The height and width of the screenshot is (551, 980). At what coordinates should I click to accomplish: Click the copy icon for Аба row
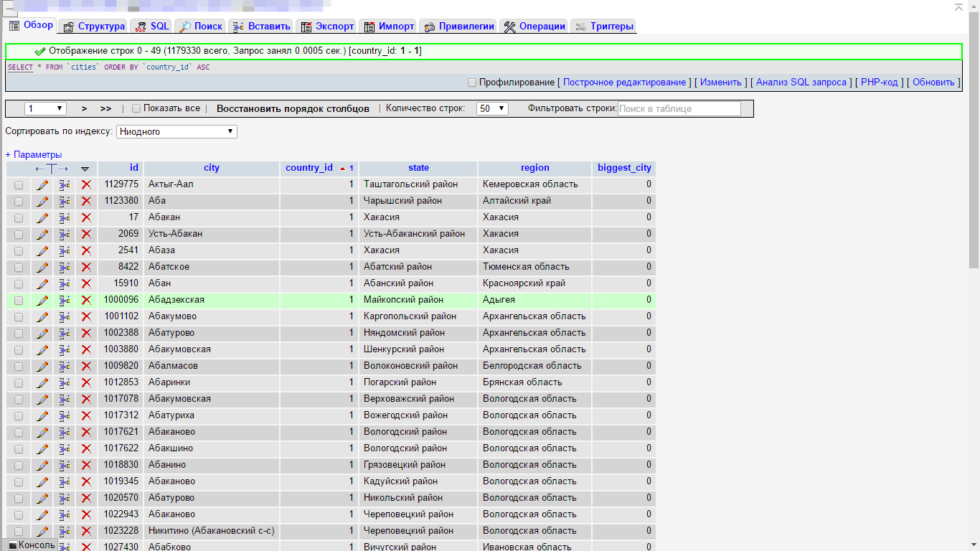(x=65, y=201)
